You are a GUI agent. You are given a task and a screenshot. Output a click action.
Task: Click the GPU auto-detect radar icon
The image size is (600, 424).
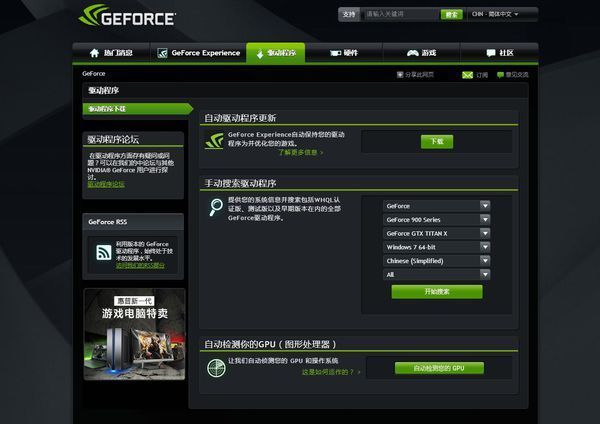coord(215,367)
